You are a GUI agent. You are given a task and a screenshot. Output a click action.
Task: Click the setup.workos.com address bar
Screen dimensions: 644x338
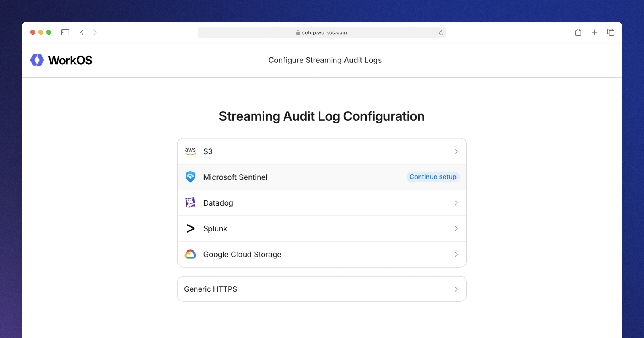tap(322, 32)
